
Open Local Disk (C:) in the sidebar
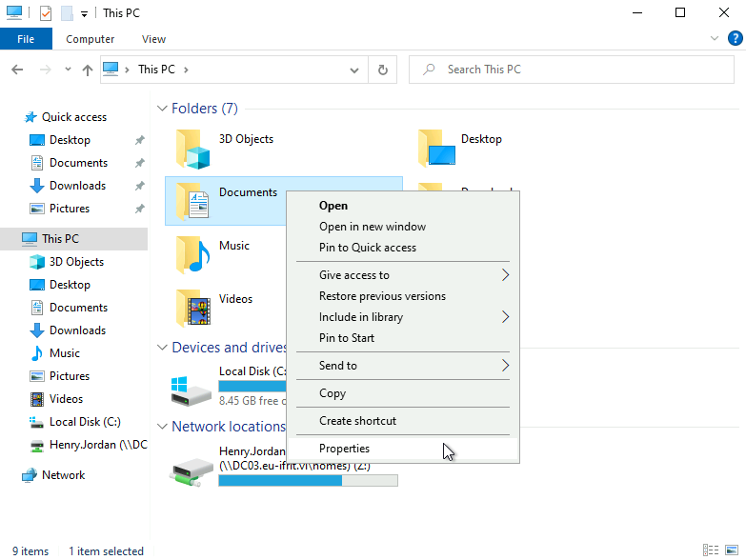[73, 422]
